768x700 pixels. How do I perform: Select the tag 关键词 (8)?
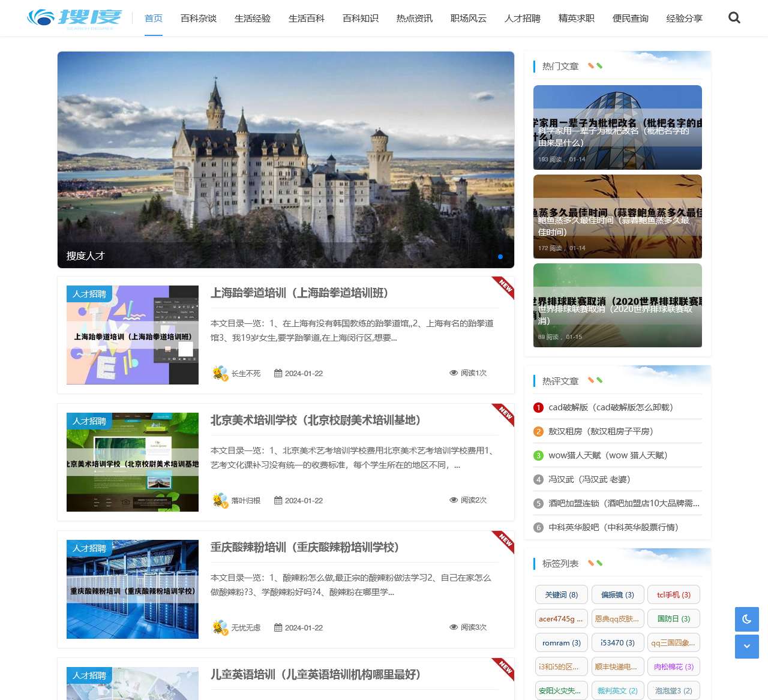[560, 594]
